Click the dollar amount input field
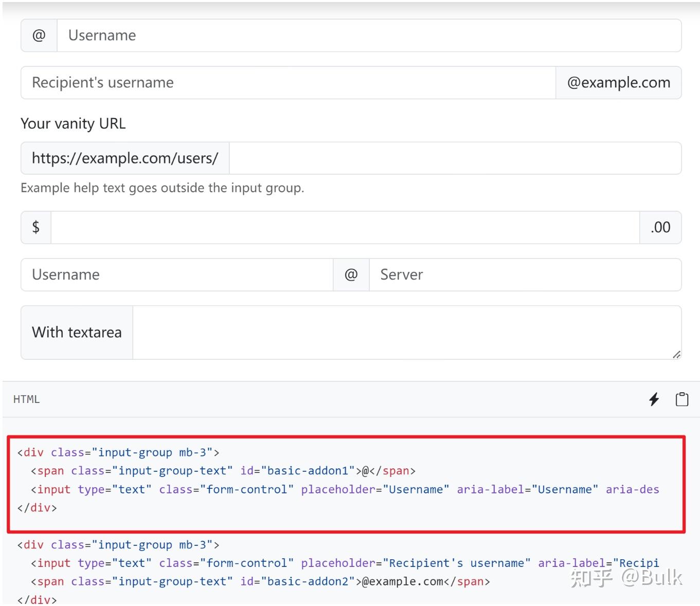The image size is (700, 606). [345, 227]
